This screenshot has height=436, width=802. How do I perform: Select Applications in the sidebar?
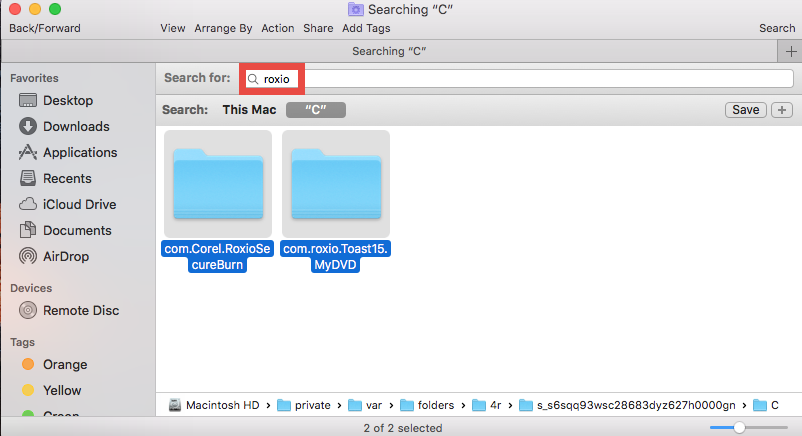pos(68,152)
